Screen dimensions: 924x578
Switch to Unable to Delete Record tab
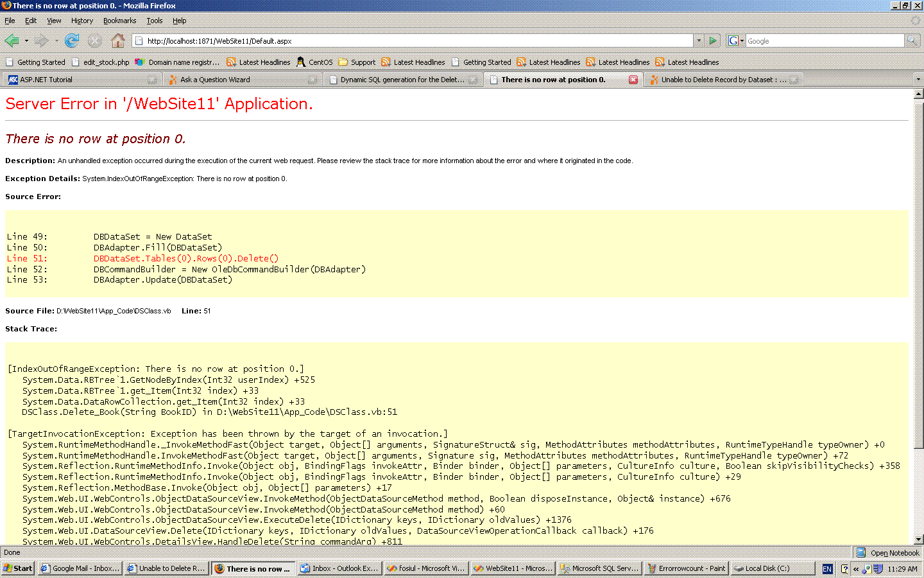pos(723,80)
